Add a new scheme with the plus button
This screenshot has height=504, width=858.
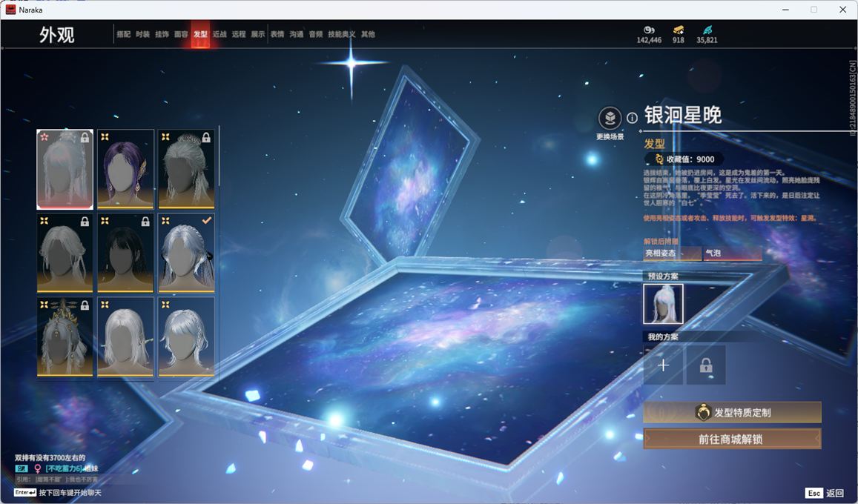pyautogui.click(x=663, y=365)
